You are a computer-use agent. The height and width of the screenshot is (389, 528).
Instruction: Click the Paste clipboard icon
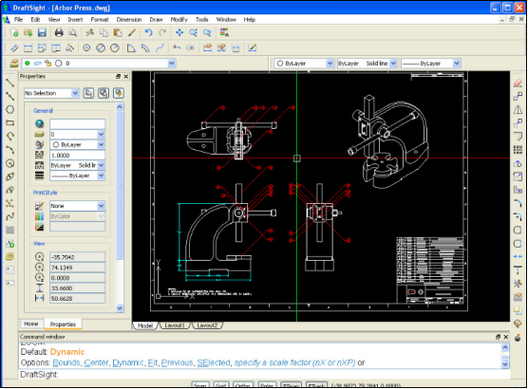(x=118, y=33)
